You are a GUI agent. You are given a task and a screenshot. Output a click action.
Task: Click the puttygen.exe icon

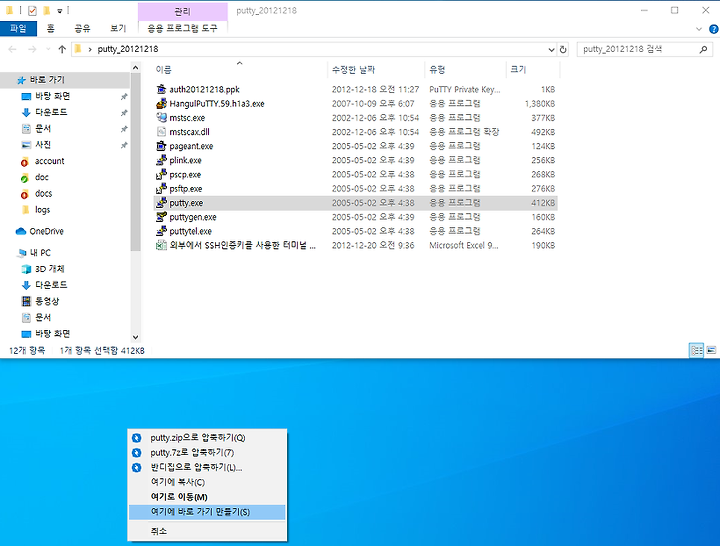tap(161, 217)
